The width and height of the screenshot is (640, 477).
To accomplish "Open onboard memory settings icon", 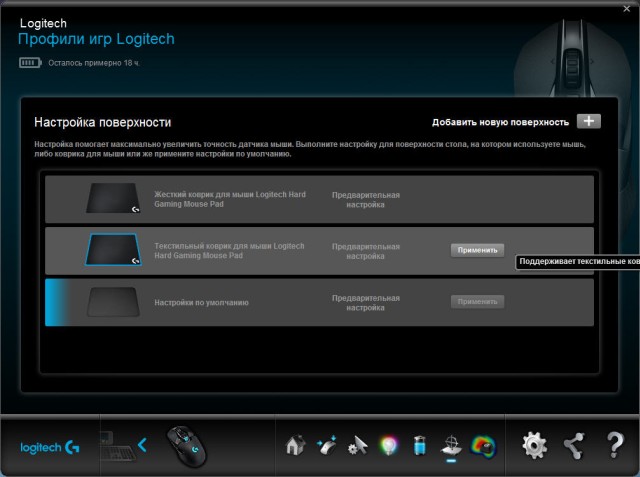I will pyautogui.click(x=327, y=445).
